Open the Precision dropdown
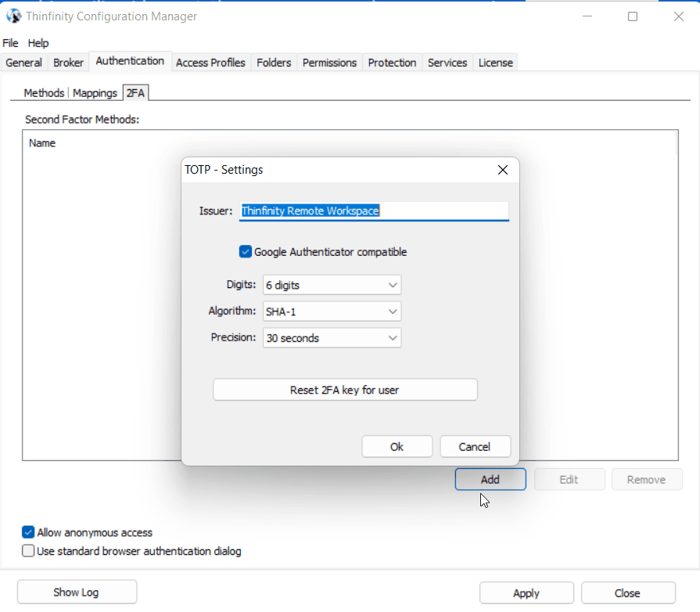Image resolution: width=700 pixels, height=612 pixels. [332, 338]
